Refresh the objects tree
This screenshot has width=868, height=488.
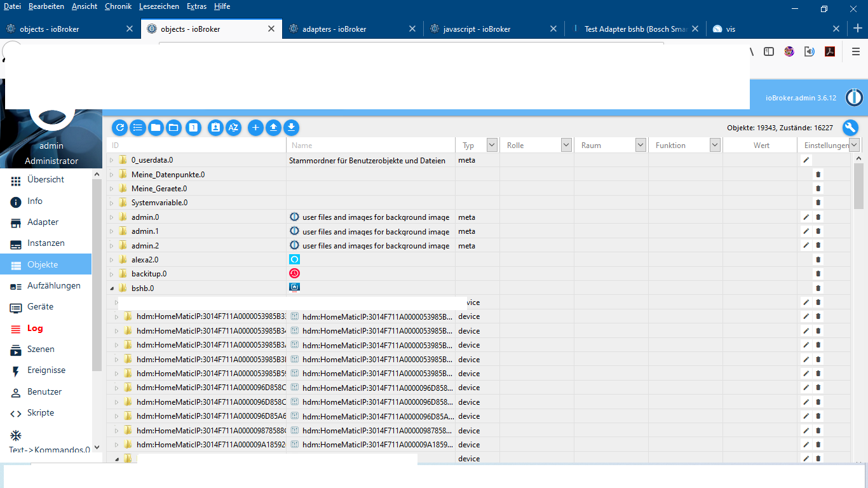[119, 128]
